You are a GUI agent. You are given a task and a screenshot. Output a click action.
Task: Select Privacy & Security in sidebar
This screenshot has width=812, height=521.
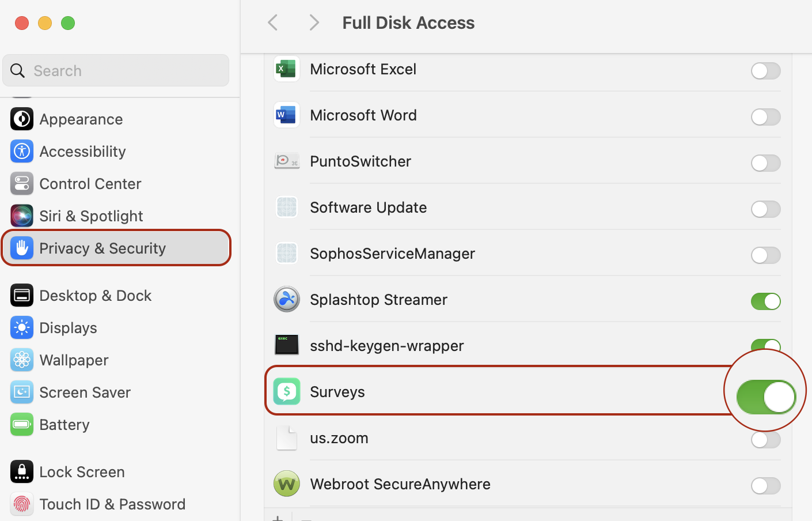(116, 248)
